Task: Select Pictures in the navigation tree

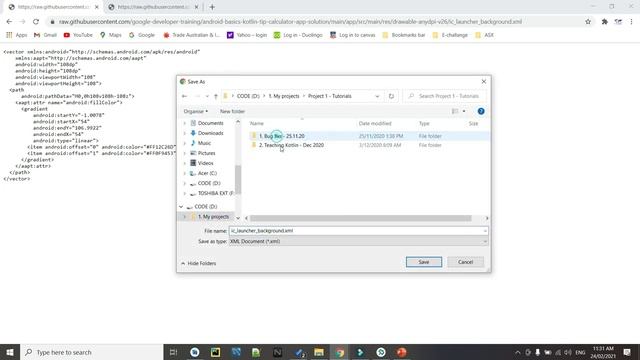Action: click(x=206, y=153)
